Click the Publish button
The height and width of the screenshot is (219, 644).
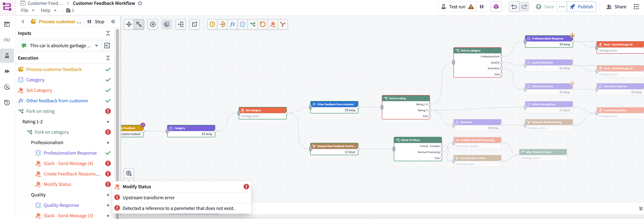(581, 7)
